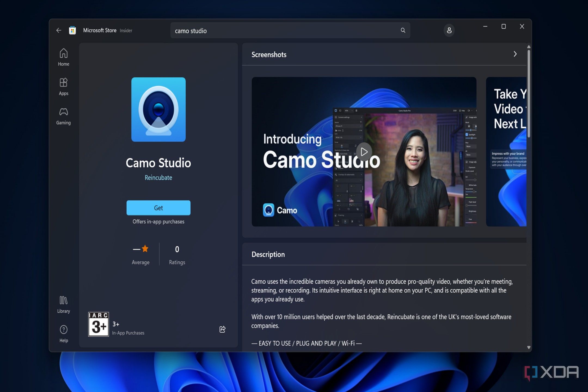Select the Camo Studio app icon
588x392 pixels.
(158, 109)
